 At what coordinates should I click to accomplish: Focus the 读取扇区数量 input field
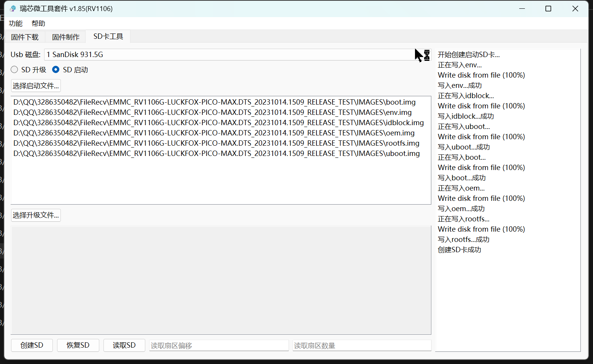(362, 345)
